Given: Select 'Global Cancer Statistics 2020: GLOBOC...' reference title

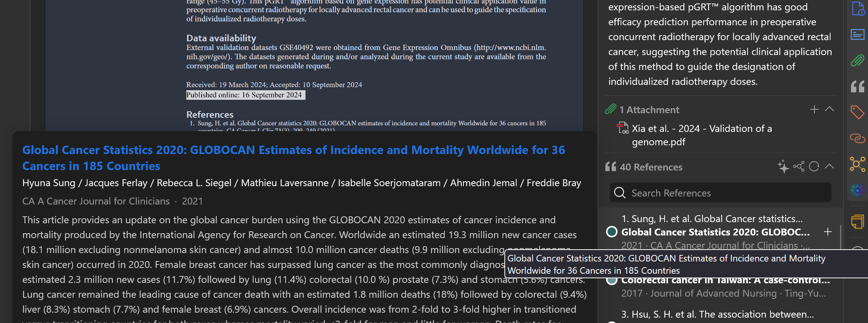Looking at the screenshot, I should tap(715, 232).
